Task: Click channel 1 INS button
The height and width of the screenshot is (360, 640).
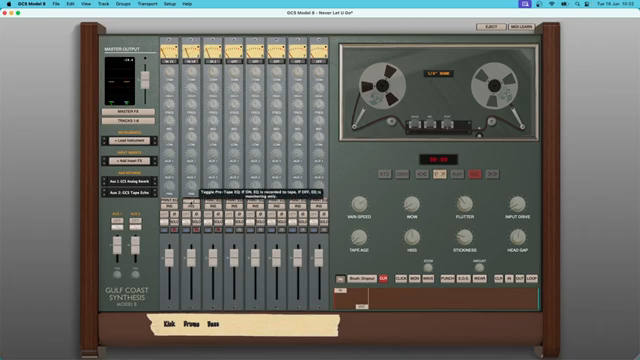Action: pyautogui.click(x=169, y=207)
